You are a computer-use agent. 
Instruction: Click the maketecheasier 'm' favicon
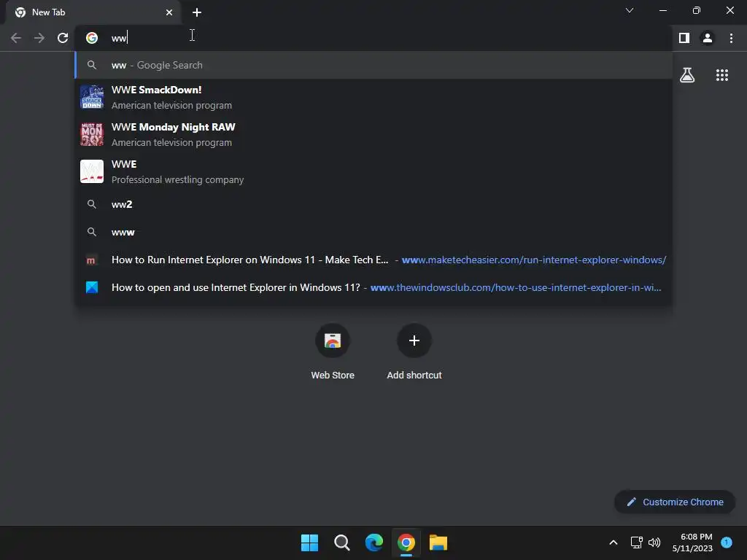click(x=91, y=260)
